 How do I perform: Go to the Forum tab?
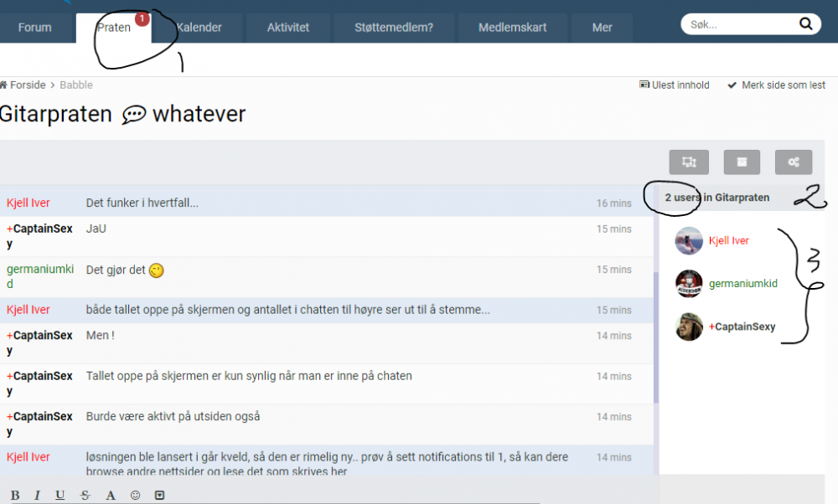click(34, 28)
